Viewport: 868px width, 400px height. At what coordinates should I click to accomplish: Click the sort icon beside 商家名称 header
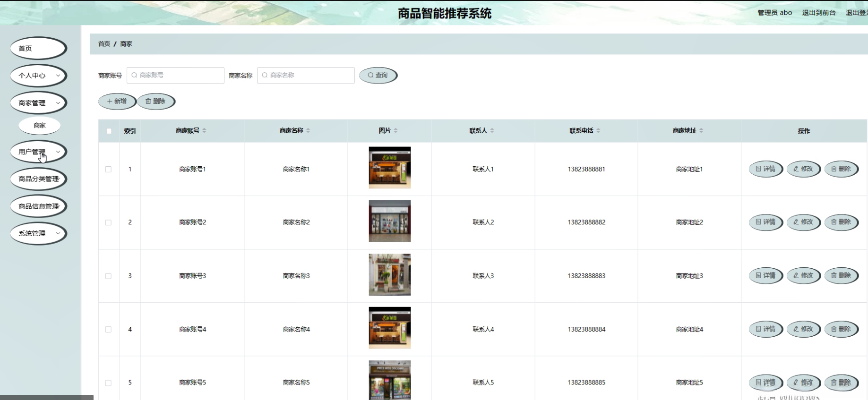pyautogui.click(x=308, y=131)
